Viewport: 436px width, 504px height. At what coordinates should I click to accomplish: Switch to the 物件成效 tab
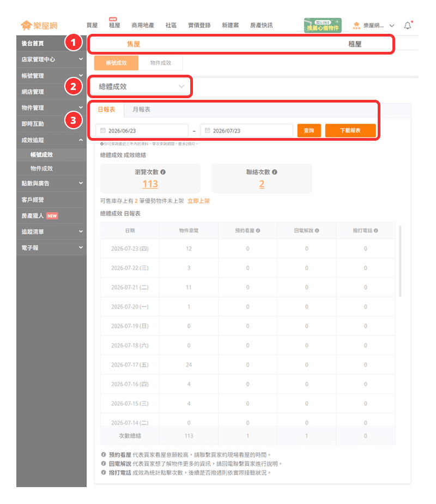click(x=161, y=63)
